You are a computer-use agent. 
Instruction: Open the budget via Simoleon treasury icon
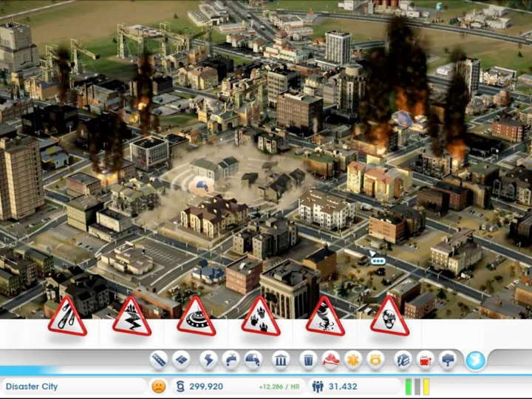pos(180,386)
